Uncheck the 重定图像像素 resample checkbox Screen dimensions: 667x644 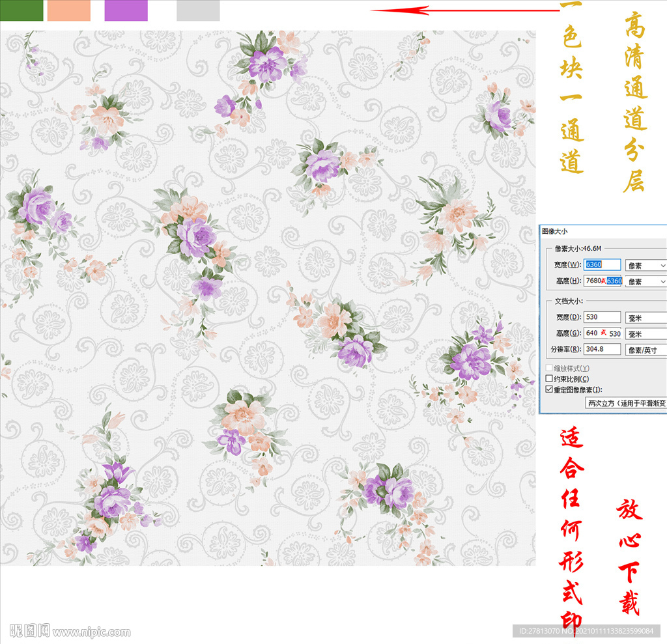pyautogui.click(x=549, y=389)
